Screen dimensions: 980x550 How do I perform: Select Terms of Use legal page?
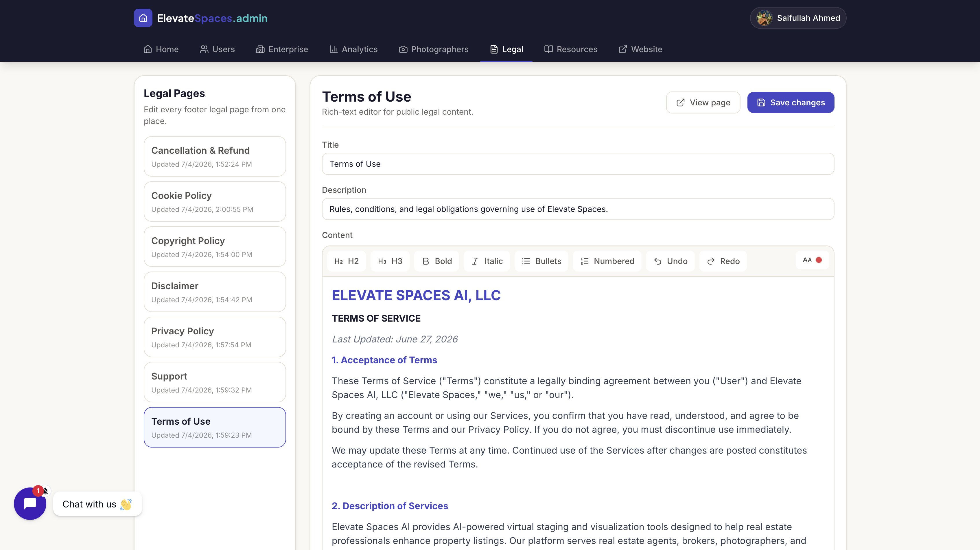point(215,428)
